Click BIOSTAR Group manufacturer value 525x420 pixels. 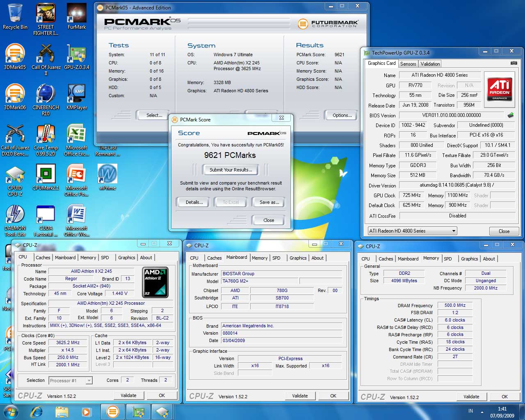281,274
